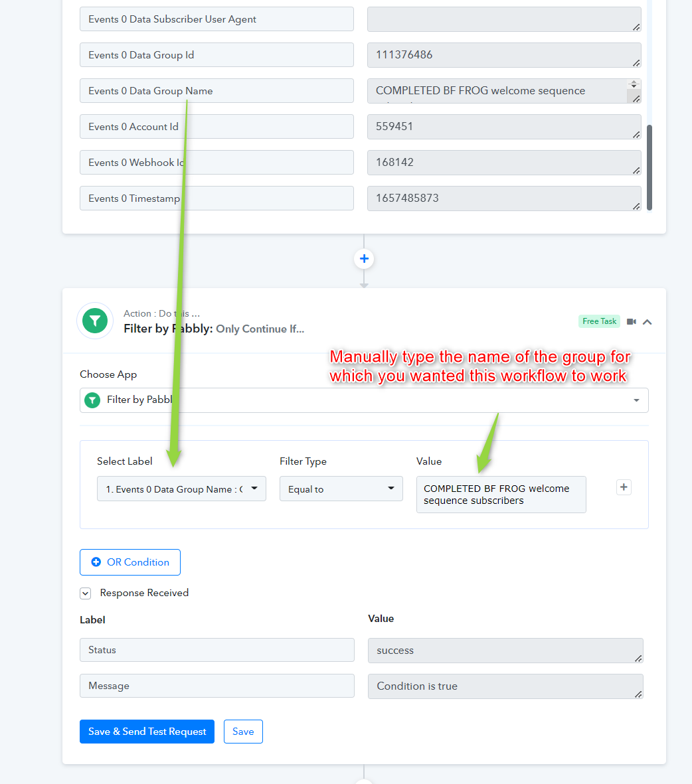Image resolution: width=692 pixels, height=784 pixels.
Task: Click the Condition is true value field
Action: click(505, 686)
